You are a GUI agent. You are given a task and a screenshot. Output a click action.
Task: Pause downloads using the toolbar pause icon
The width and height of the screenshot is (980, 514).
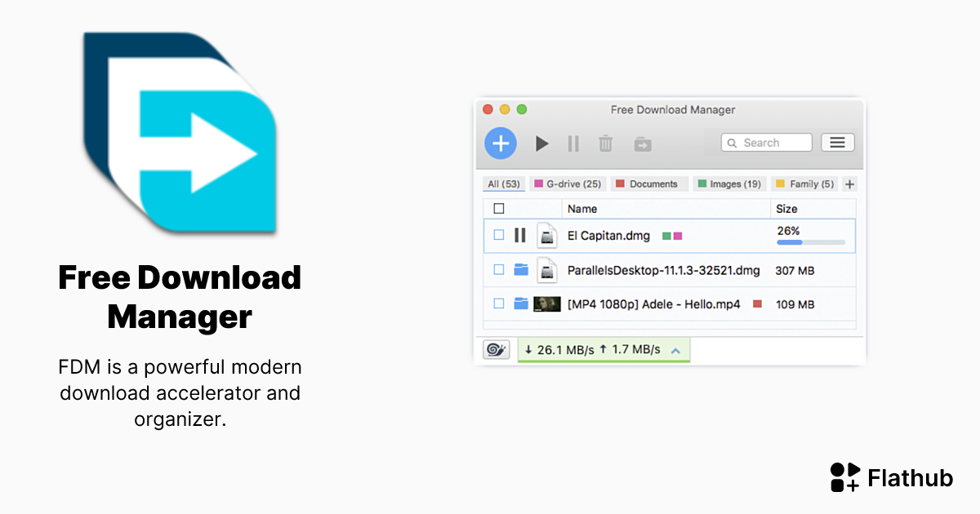pyautogui.click(x=573, y=144)
